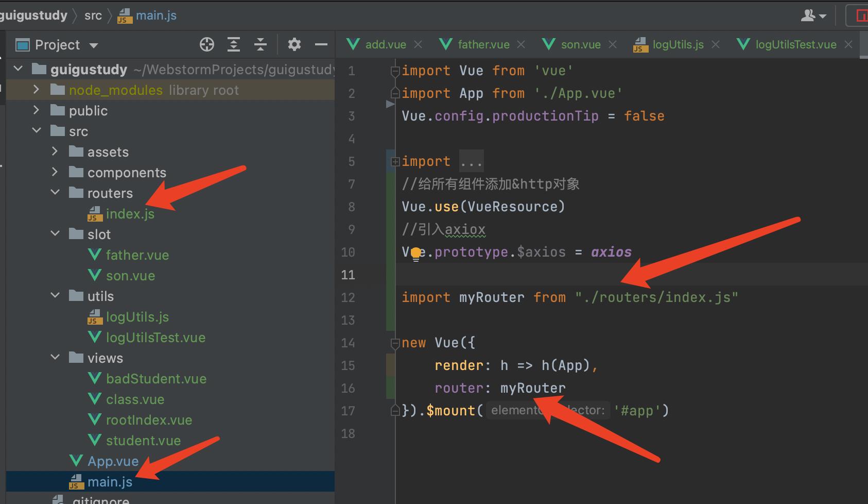Select son.vue in the slot folder
The height and width of the screenshot is (504, 868).
tap(130, 276)
